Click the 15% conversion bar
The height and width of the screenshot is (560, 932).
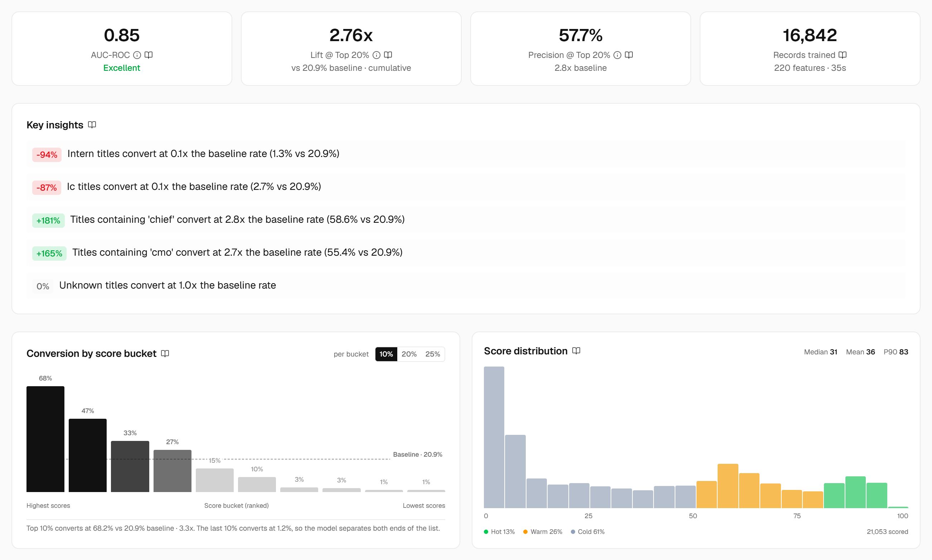click(214, 480)
